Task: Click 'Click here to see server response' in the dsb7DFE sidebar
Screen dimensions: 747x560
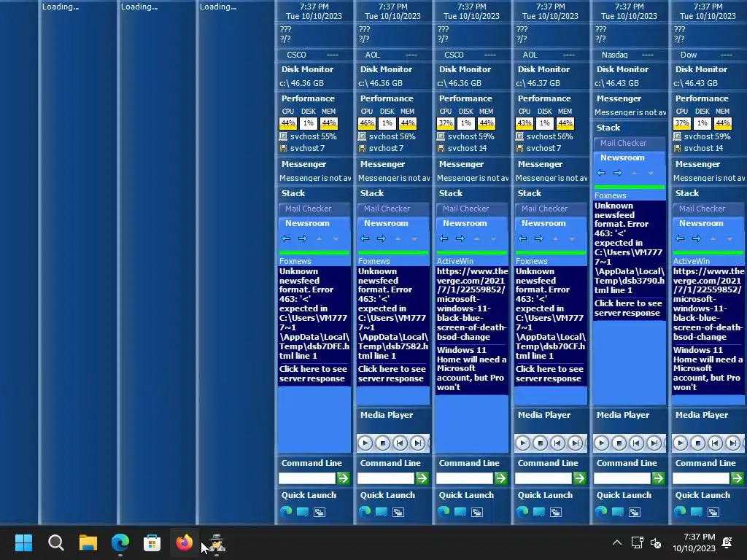Action: (x=313, y=374)
